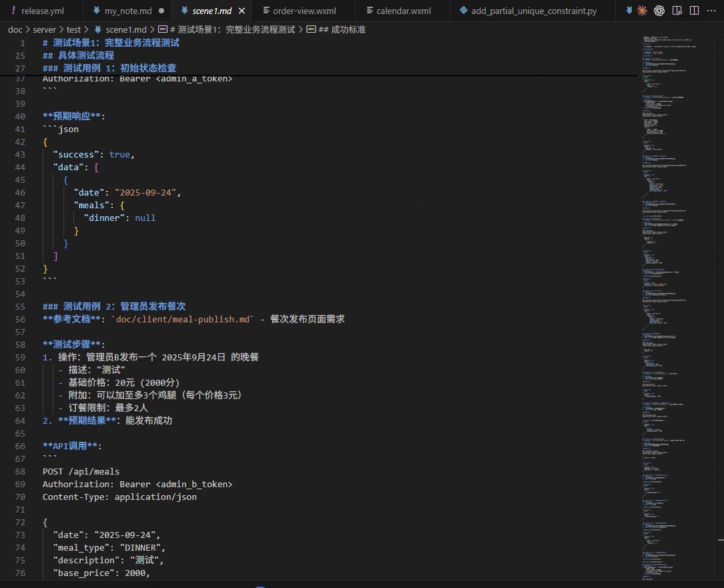
Task: Open the Claude Code starburst icon
Action: coord(642,10)
